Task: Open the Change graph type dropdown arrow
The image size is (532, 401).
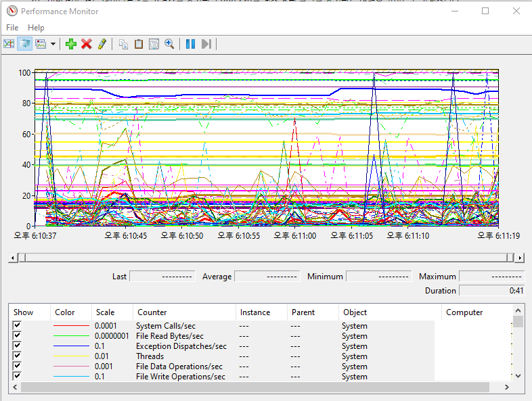Action: (x=53, y=44)
